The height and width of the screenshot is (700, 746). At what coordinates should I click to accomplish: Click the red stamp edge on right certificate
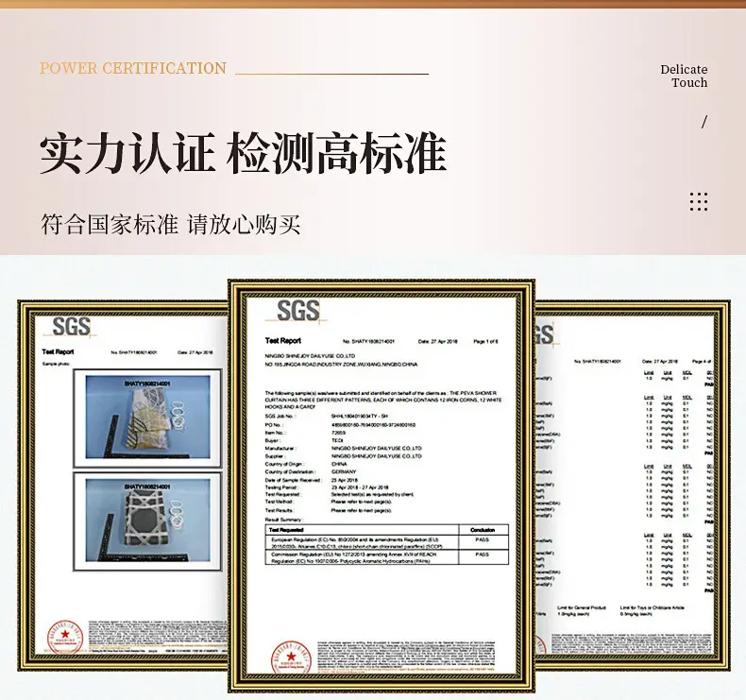tap(541, 645)
